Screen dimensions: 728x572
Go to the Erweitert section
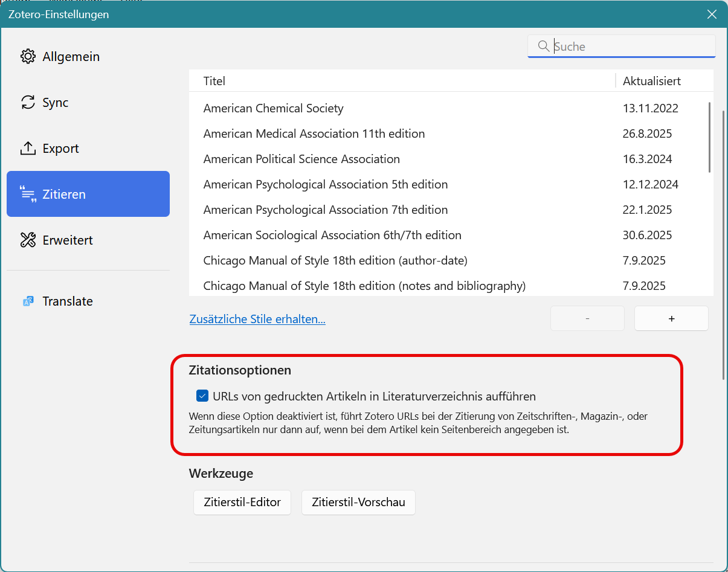coord(88,240)
